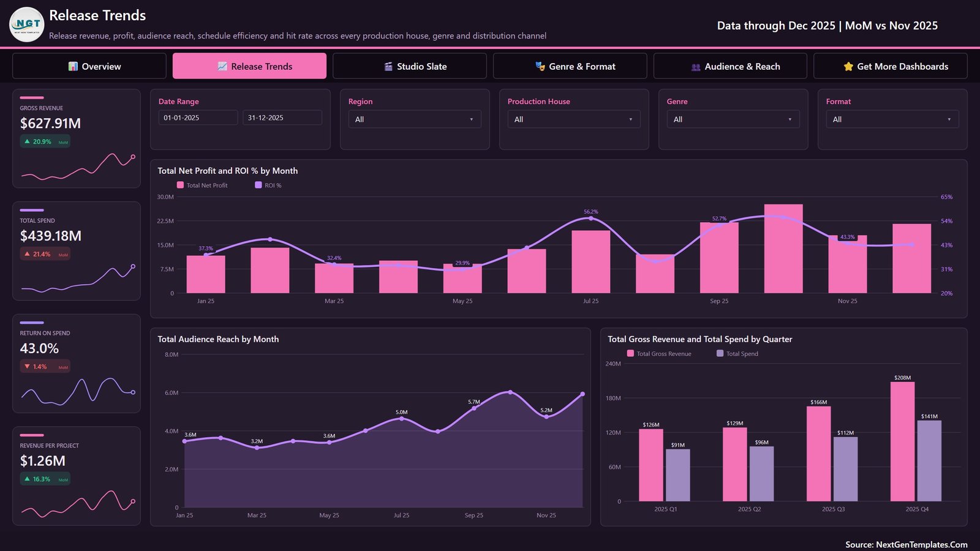
Task: Click the Source: NextGenTemplates.Com link
Action: (x=907, y=544)
